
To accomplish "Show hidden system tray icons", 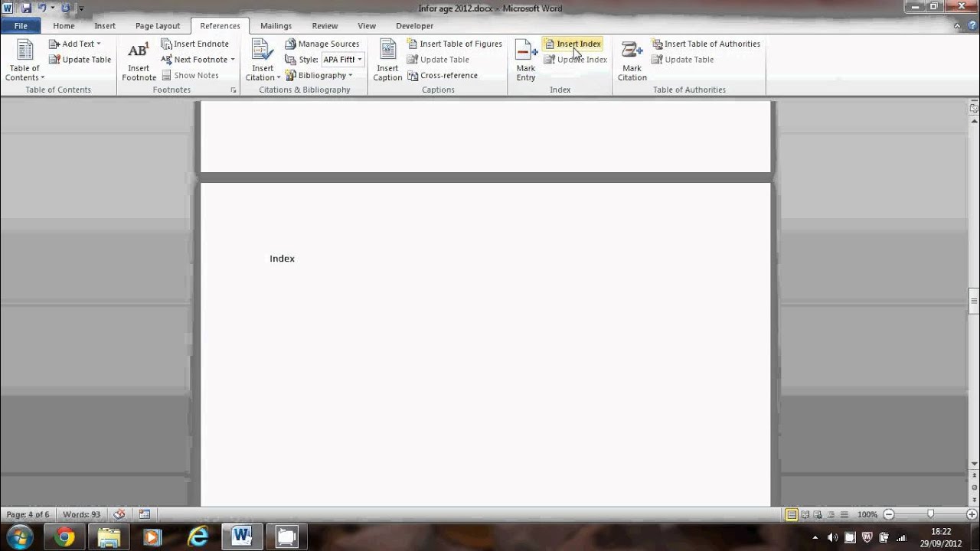I will click(x=815, y=537).
